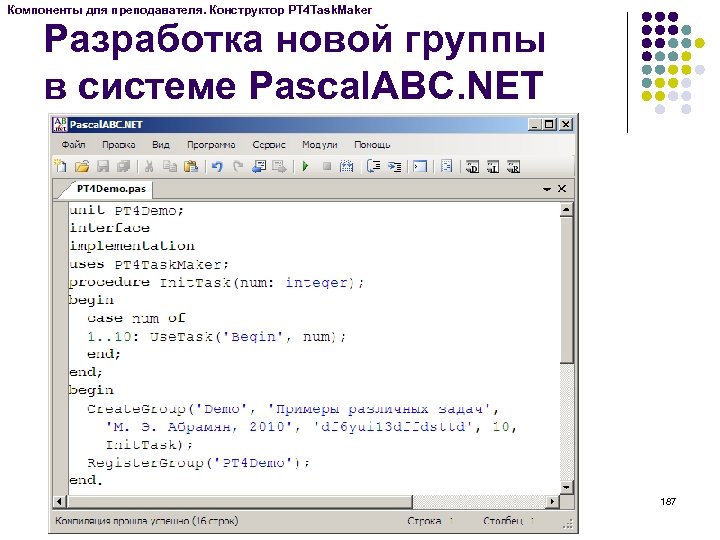Click the 'unit PT4Demo;' code line

point(126,210)
